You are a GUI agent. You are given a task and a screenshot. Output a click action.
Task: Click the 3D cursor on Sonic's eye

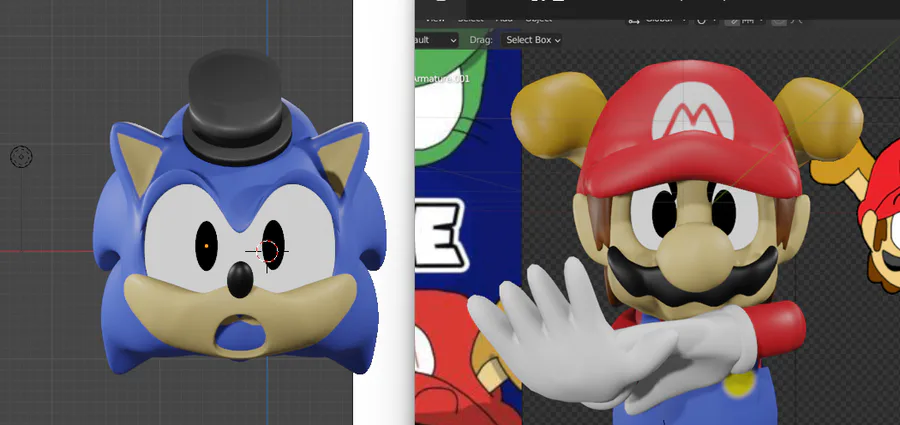click(x=267, y=251)
